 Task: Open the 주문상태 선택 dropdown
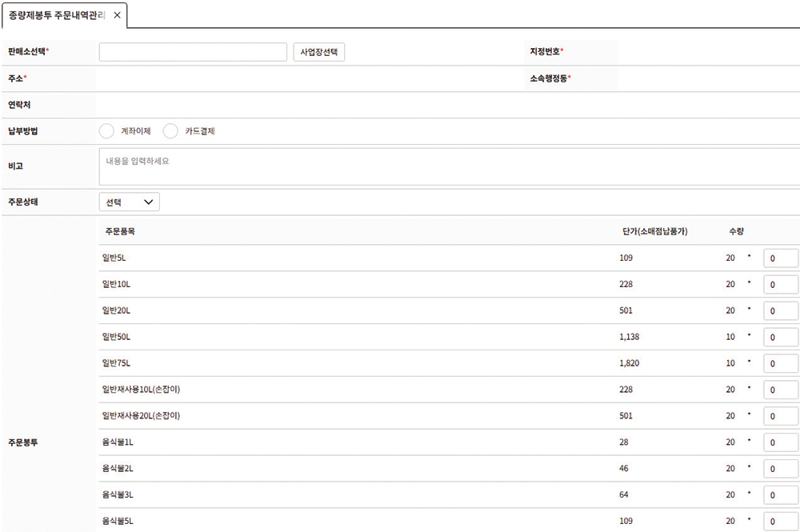tap(129, 202)
